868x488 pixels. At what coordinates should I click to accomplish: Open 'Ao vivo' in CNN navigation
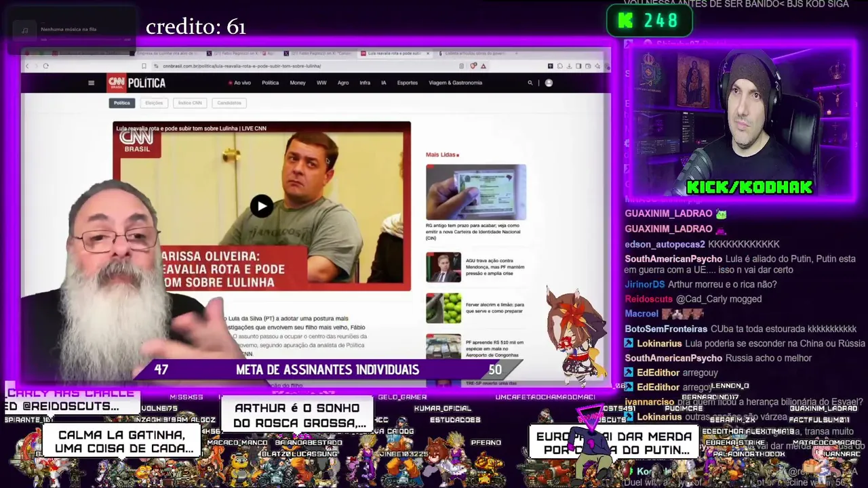click(240, 83)
